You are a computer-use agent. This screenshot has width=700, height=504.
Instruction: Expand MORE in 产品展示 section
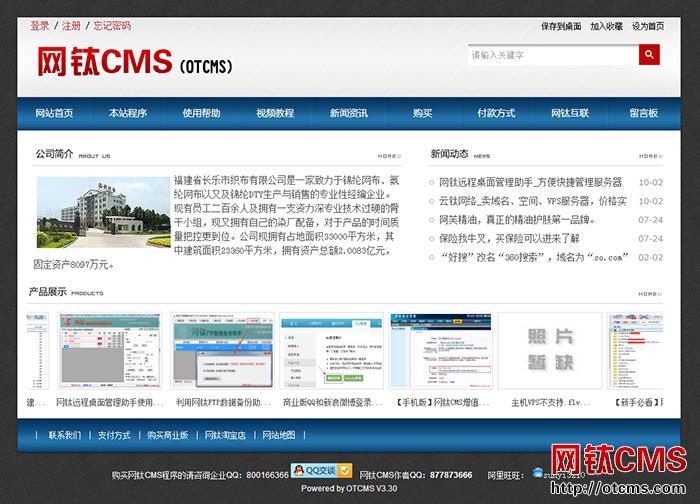tap(650, 294)
